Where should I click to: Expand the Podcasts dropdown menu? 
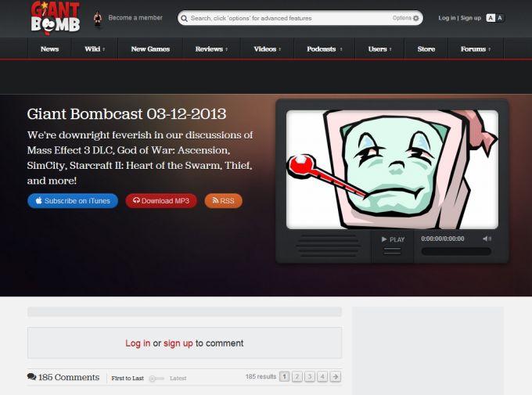pos(325,48)
